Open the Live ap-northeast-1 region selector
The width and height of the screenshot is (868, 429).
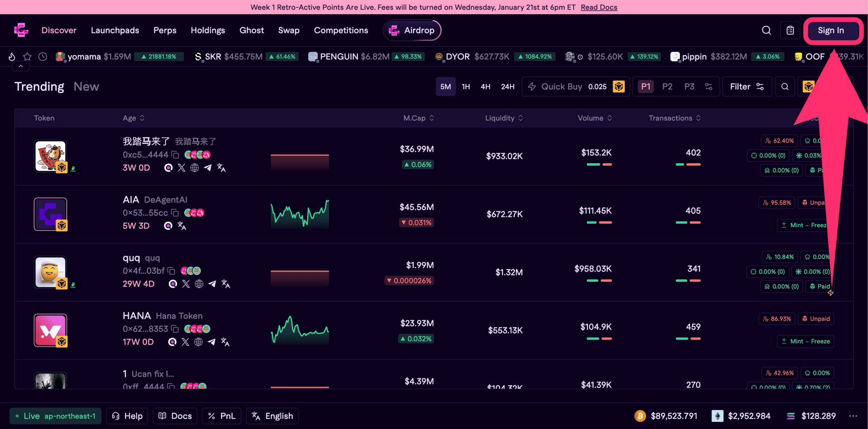click(x=55, y=416)
